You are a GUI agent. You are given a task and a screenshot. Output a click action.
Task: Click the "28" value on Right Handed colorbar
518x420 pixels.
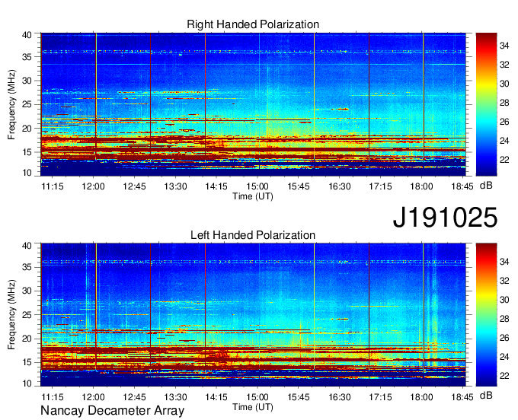click(x=504, y=103)
